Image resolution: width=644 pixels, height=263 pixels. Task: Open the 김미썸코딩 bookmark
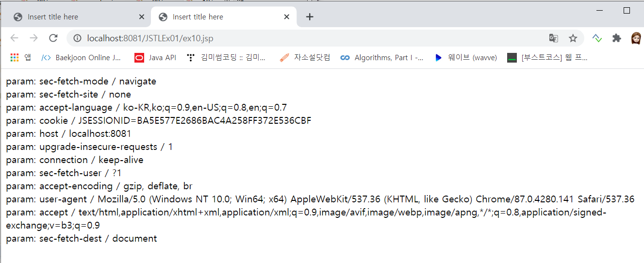point(226,58)
